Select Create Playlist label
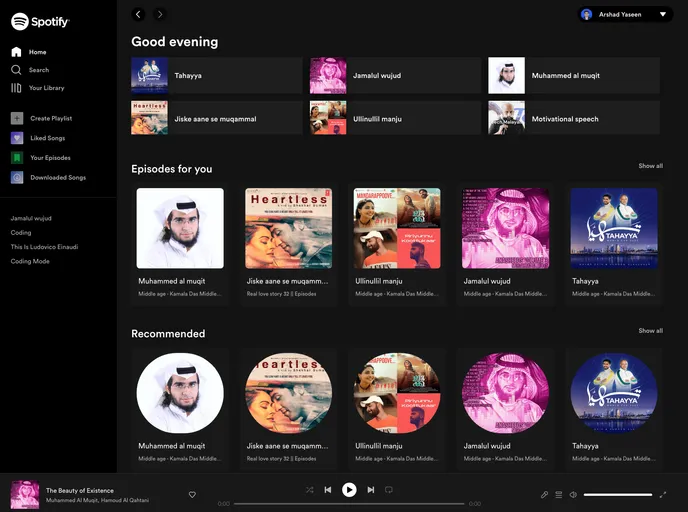The height and width of the screenshot is (512, 688). tap(51, 118)
